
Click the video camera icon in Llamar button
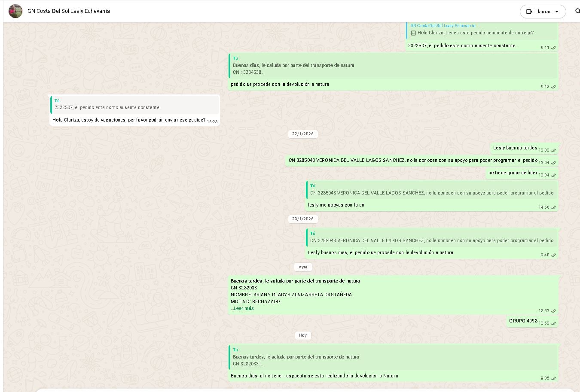pyautogui.click(x=529, y=12)
